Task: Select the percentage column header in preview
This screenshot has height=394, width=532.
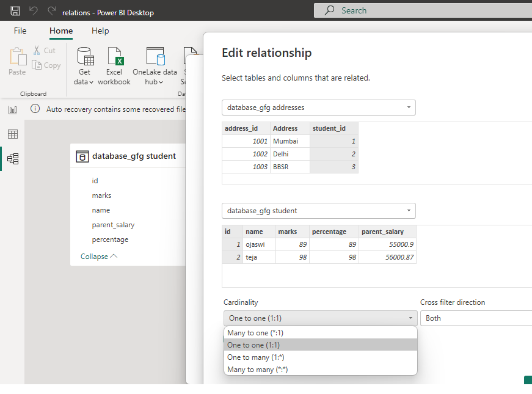Action: tap(334, 232)
